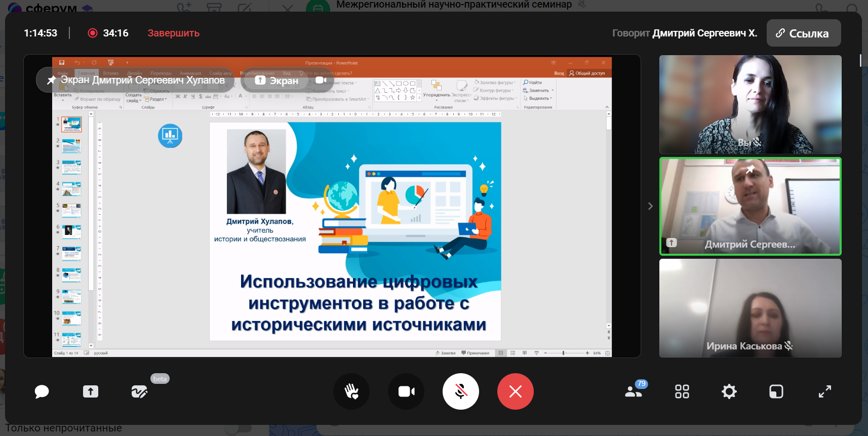The width and height of the screenshot is (868, 436).
Task: Select slide 10 thumbnail
Action: (x=71, y=318)
